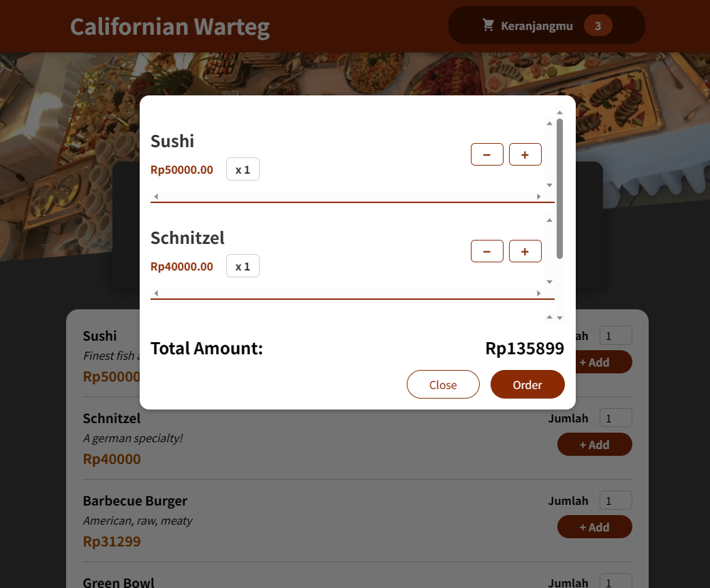Click the cart list vertical scrollbar thumb
The height and width of the screenshot is (588, 710).
tap(559, 188)
